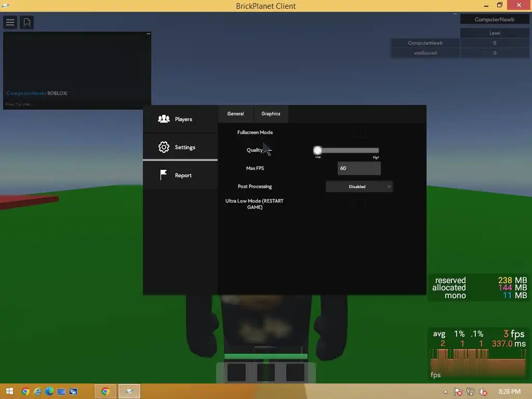Select voidbound row in the leaderboard
532x399 pixels.
pos(460,53)
